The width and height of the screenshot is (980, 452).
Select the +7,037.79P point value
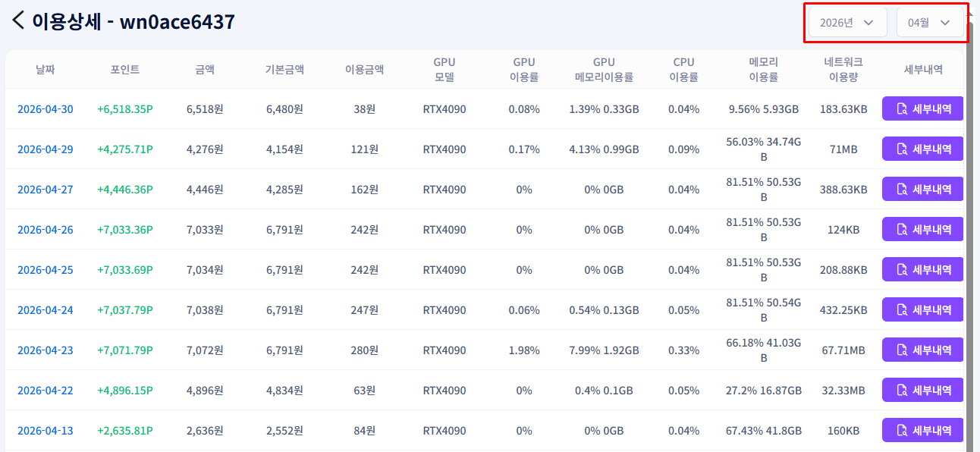[x=125, y=310]
